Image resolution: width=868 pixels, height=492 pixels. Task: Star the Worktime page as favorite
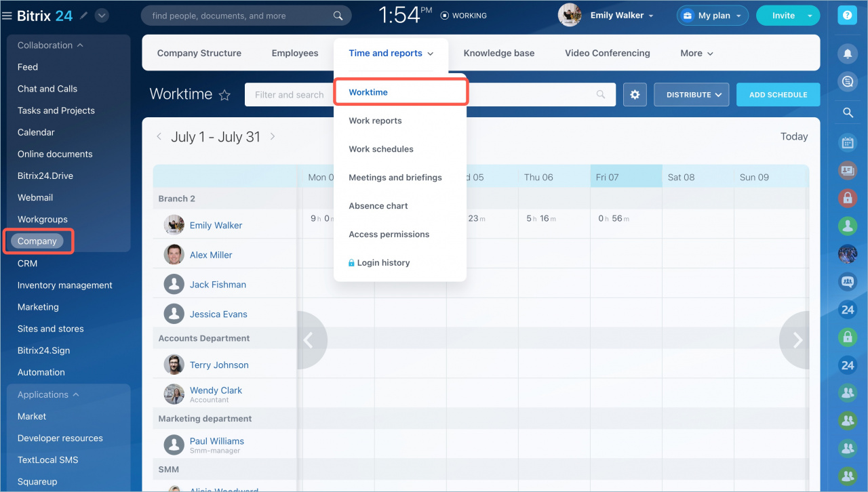(225, 95)
